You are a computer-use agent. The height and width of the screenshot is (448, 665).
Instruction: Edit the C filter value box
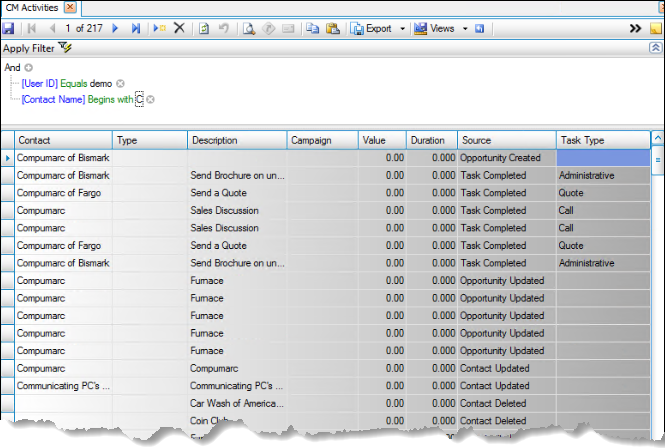pos(140,99)
